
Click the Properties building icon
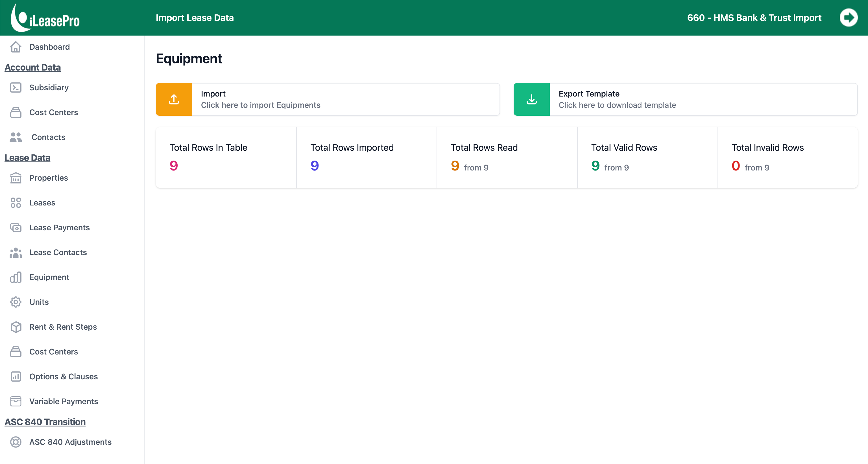pyautogui.click(x=16, y=178)
